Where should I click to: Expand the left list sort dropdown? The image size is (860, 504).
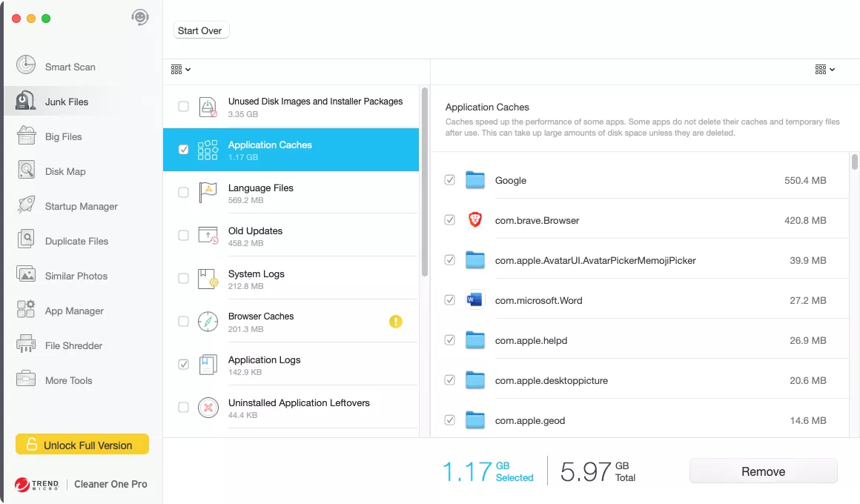(x=180, y=70)
